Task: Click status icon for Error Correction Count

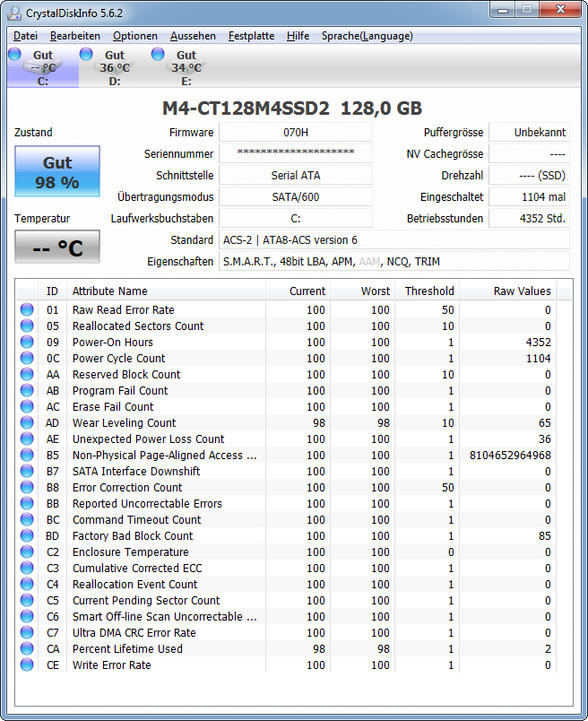Action: coord(27,487)
